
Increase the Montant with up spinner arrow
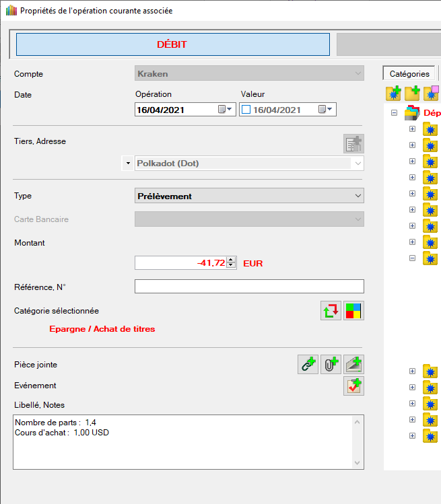click(x=231, y=260)
